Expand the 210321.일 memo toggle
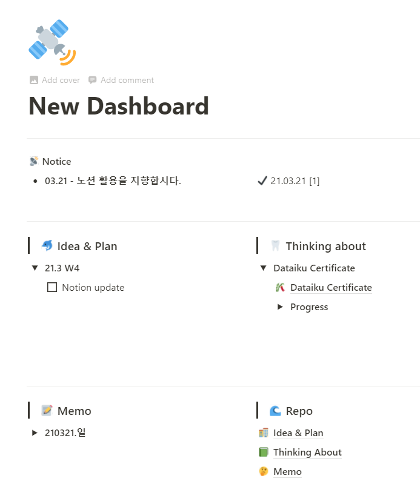Image resolution: width=420 pixels, height=504 pixels. click(35, 433)
